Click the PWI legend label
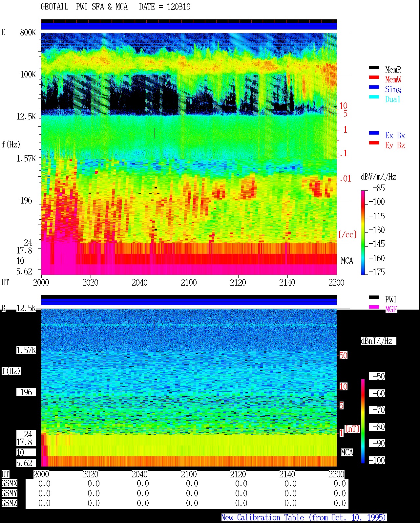The height and width of the screenshot is (523, 420). pyautogui.click(x=391, y=299)
